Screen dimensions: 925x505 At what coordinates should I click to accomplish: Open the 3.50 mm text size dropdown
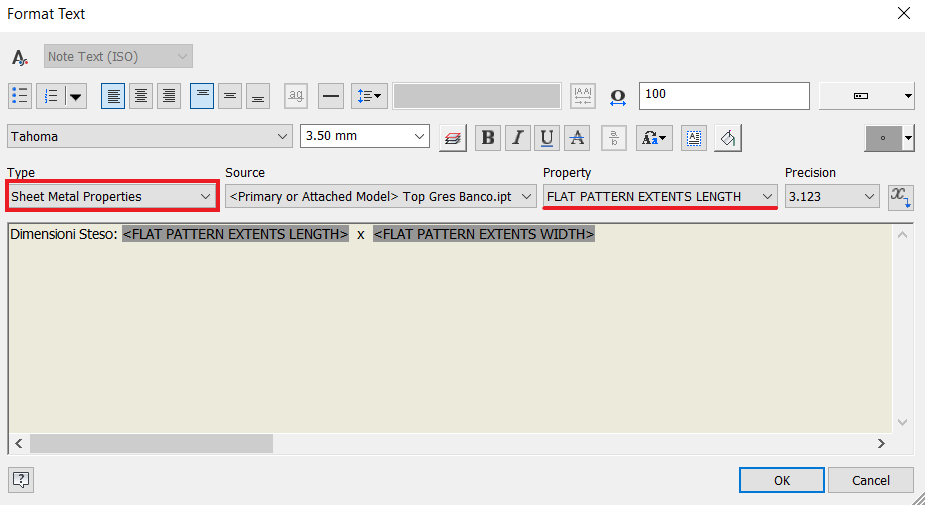click(365, 136)
